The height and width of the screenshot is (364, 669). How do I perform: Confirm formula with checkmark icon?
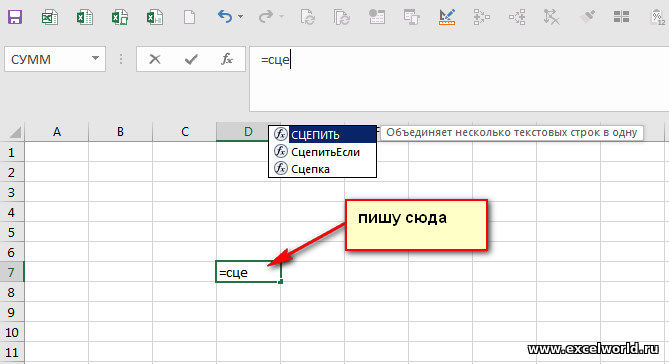click(x=191, y=59)
